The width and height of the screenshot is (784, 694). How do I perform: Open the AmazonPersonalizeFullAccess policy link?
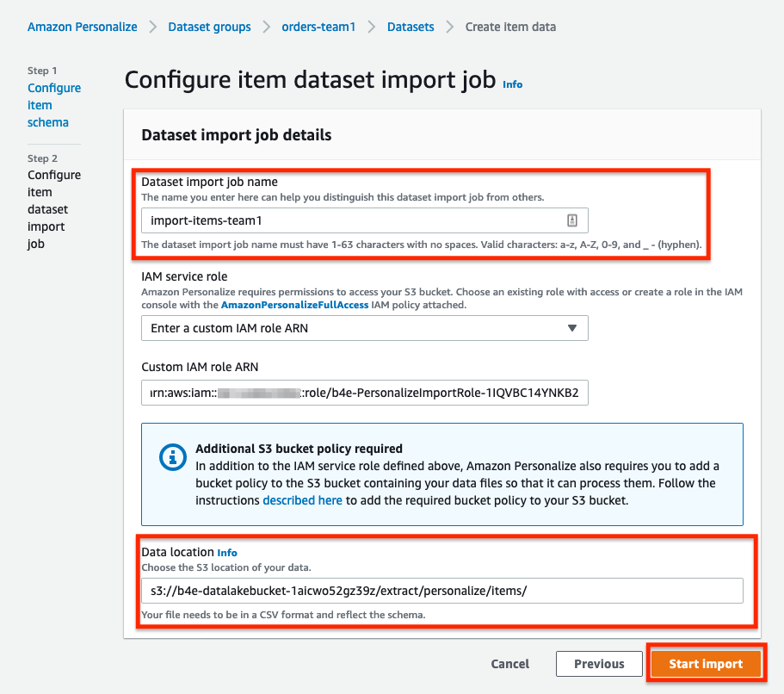[x=294, y=305]
